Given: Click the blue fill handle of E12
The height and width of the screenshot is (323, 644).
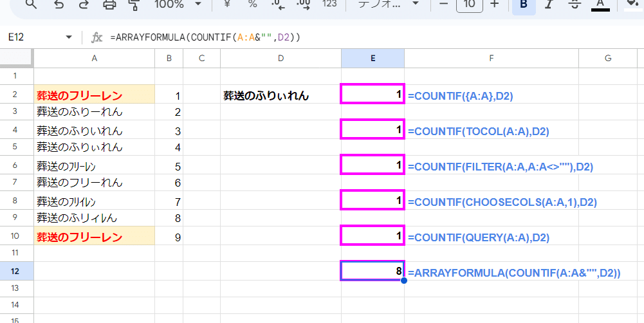Looking at the screenshot, I should point(404,281).
